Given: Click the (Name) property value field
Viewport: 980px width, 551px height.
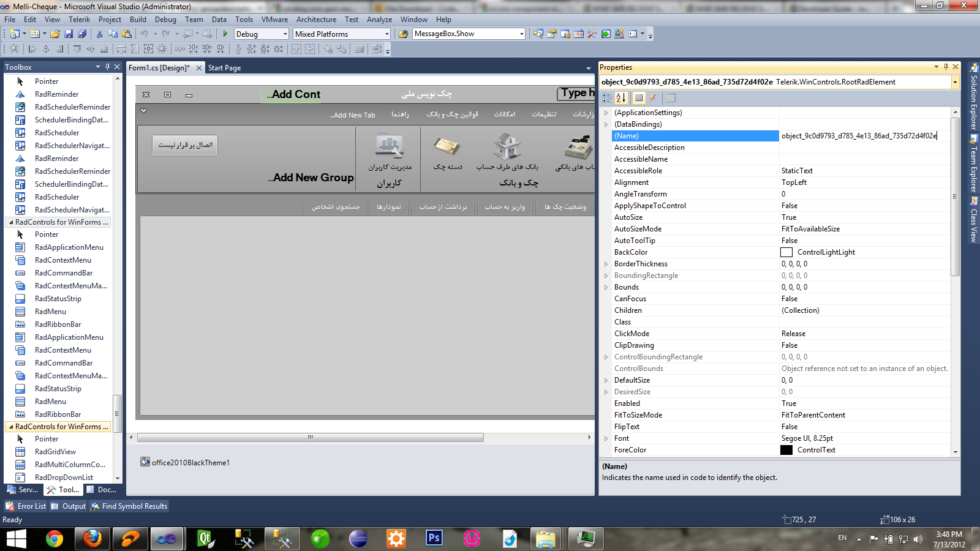Looking at the screenshot, I should pos(865,136).
